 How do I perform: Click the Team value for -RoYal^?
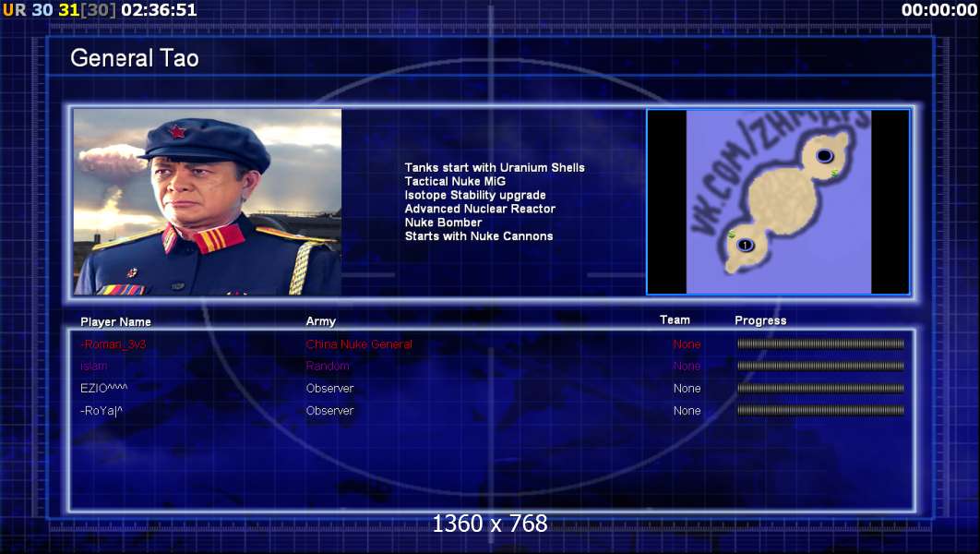[x=687, y=411]
